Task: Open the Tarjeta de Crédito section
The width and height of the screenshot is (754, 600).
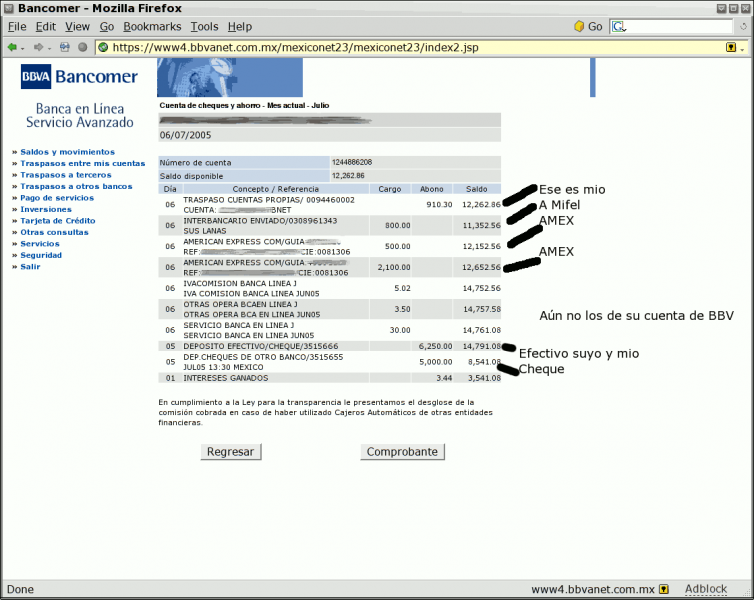Action: click(x=58, y=220)
